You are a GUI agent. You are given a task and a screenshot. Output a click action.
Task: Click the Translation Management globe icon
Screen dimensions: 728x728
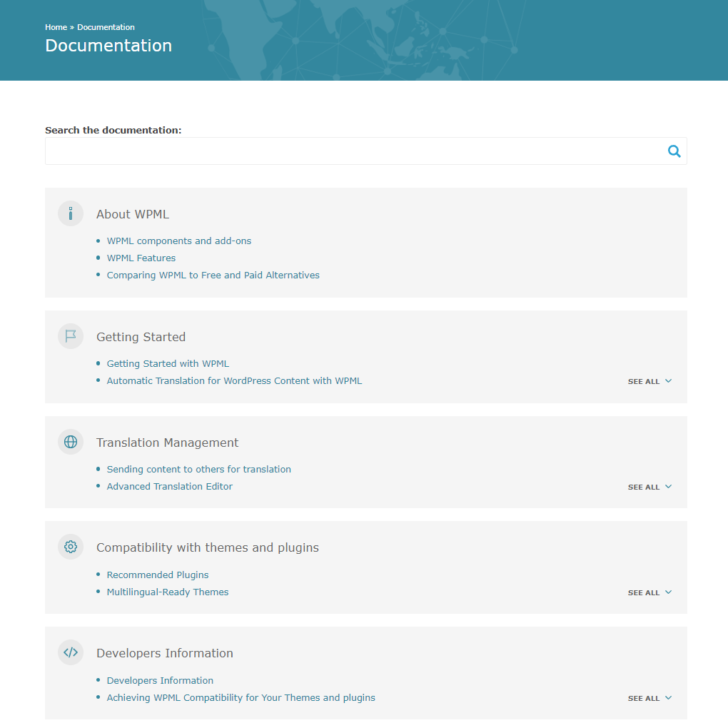[x=71, y=442]
